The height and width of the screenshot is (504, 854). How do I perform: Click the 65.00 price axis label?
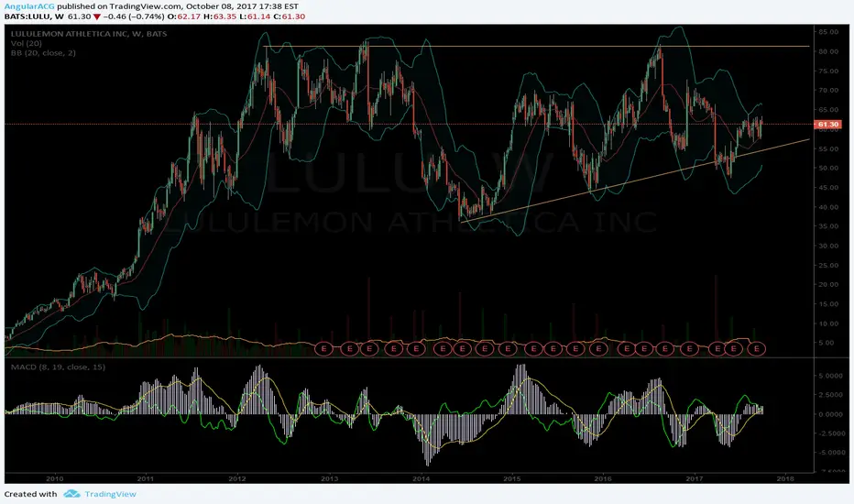coord(827,110)
